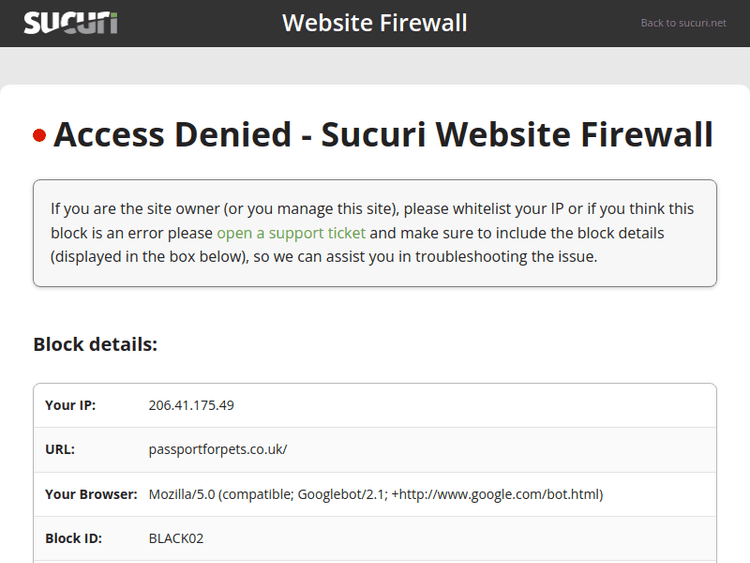Select the Your Browser row label
Image resolution: width=750 pixels, height=563 pixels.
tap(91, 494)
